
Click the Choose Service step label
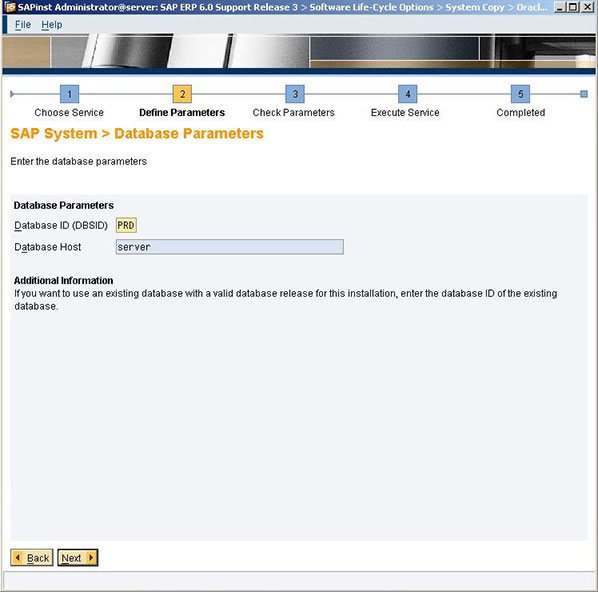tap(69, 113)
